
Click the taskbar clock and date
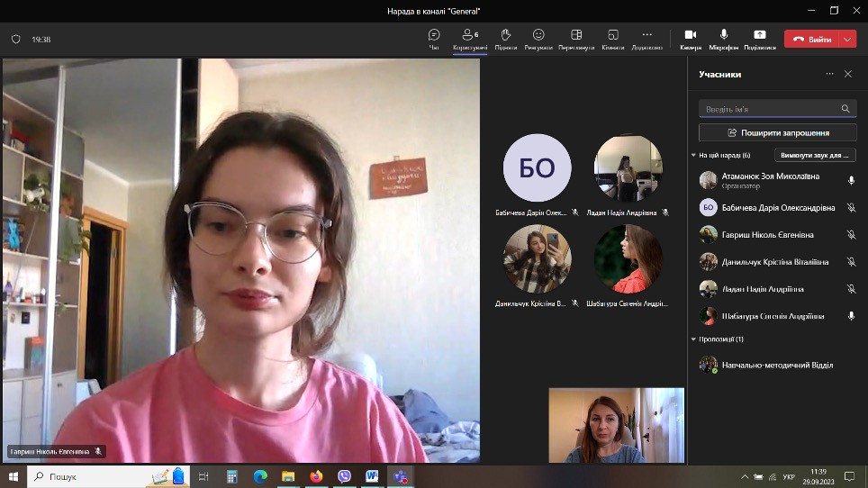(818, 476)
